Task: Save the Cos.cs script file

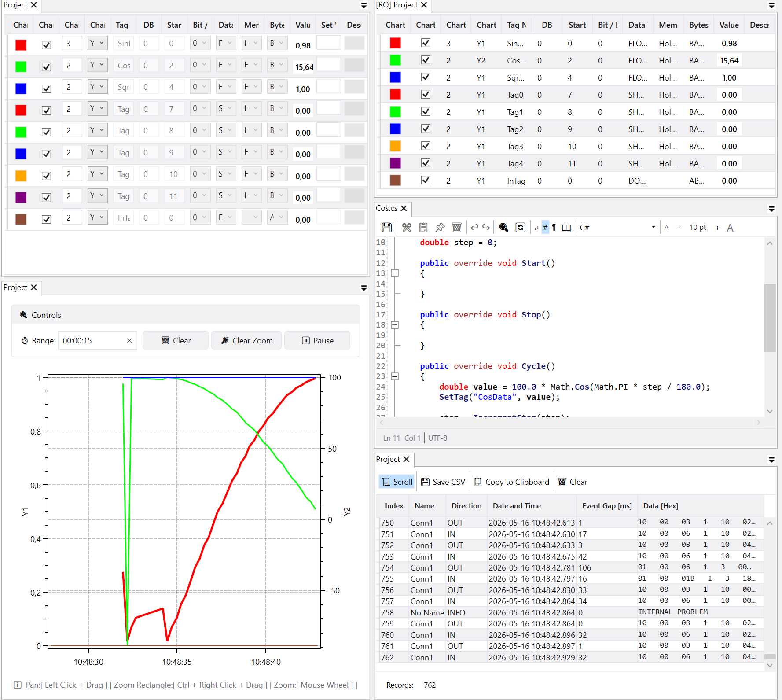Action: pos(386,227)
